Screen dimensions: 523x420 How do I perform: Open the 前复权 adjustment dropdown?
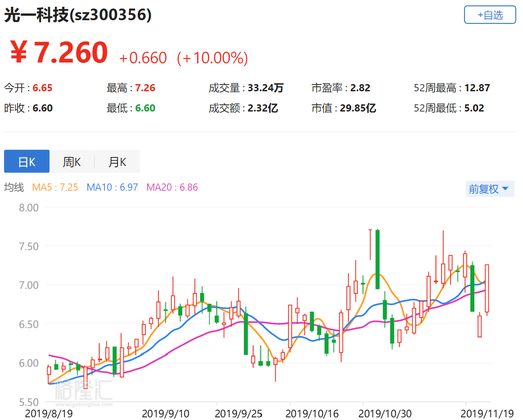(x=490, y=189)
